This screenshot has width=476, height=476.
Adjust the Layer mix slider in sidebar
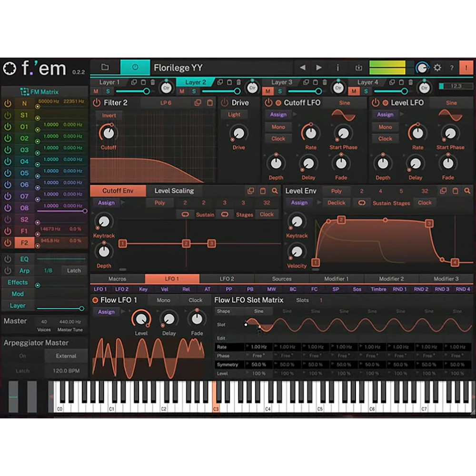click(60, 308)
